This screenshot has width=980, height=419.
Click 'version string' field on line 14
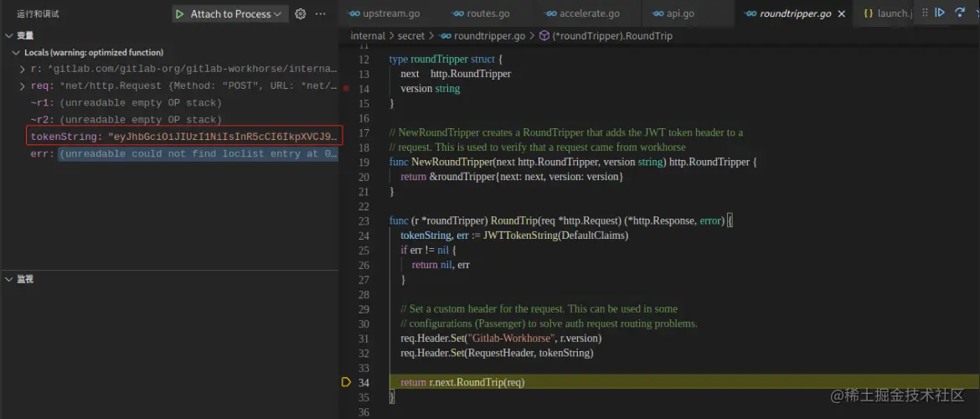coord(430,89)
